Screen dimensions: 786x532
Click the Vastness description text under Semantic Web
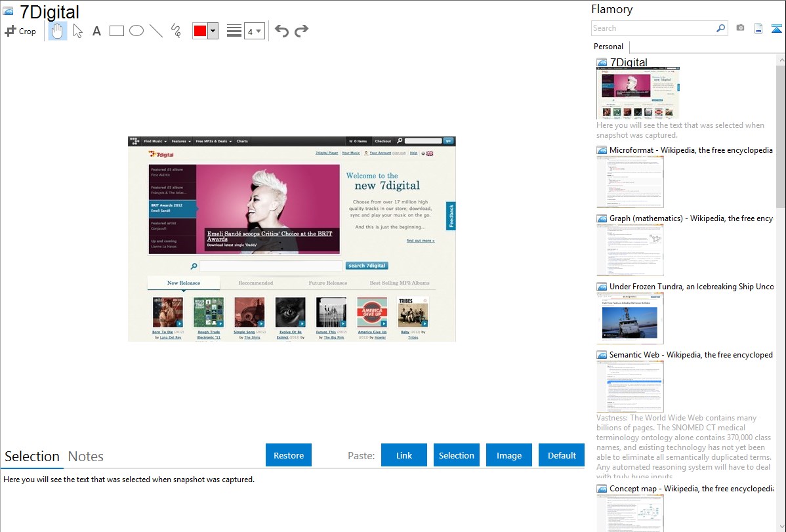(x=684, y=446)
